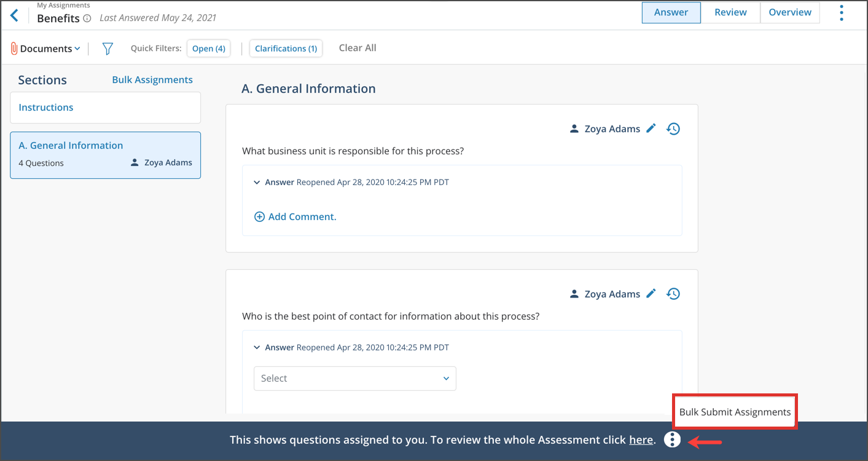Image resolution: width=868 pixels, height=461 pixels.
Task: Click the Quick Filters label
Action: tap(156, 49)
